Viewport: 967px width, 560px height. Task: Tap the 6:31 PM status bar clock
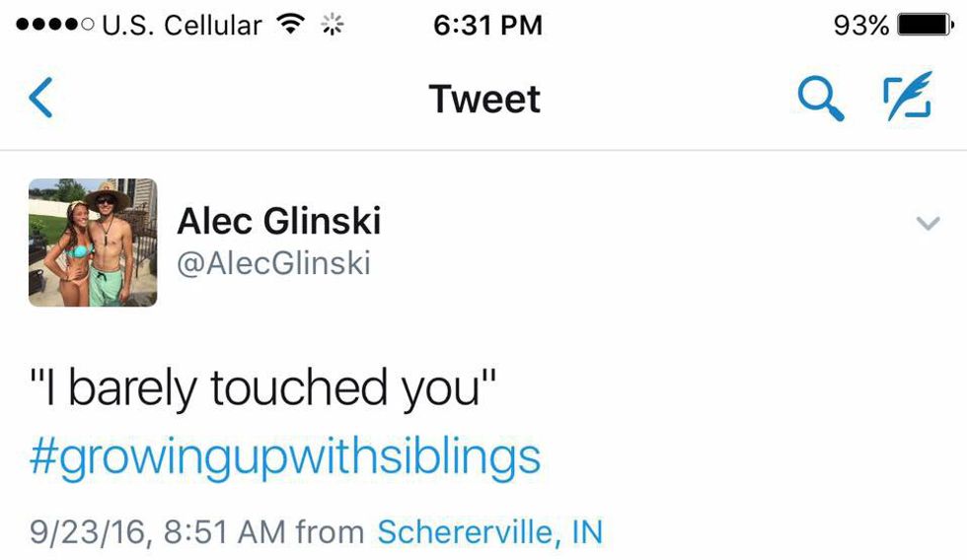click(487, 25)
